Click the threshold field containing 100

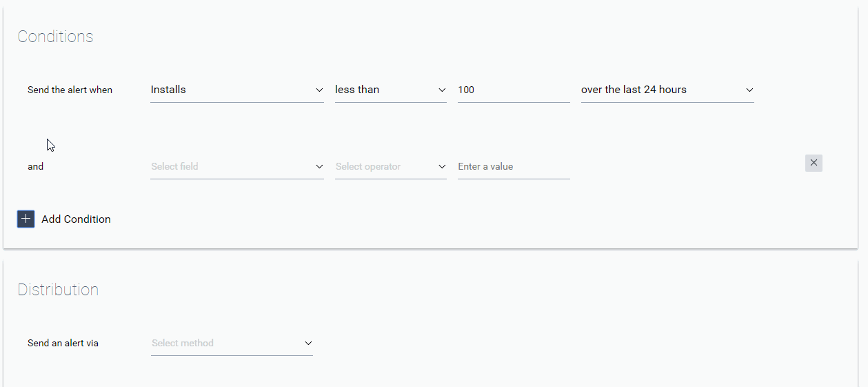pos(514,90)
